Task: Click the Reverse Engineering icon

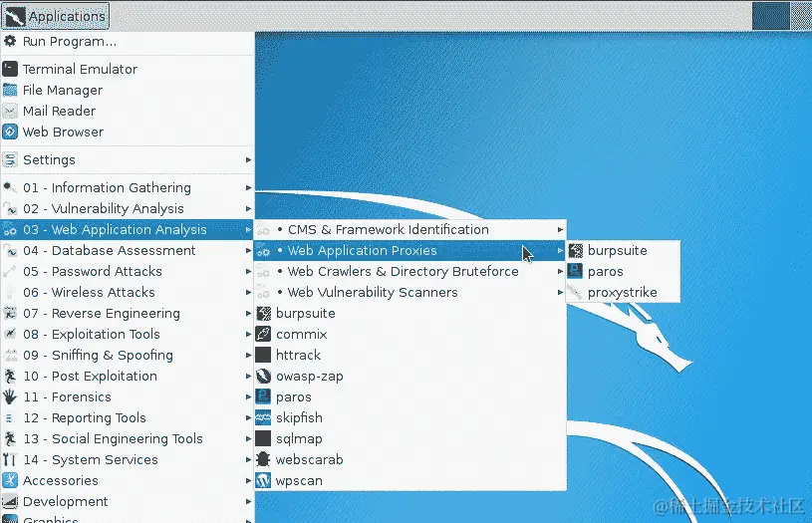Action: [10, 313]
